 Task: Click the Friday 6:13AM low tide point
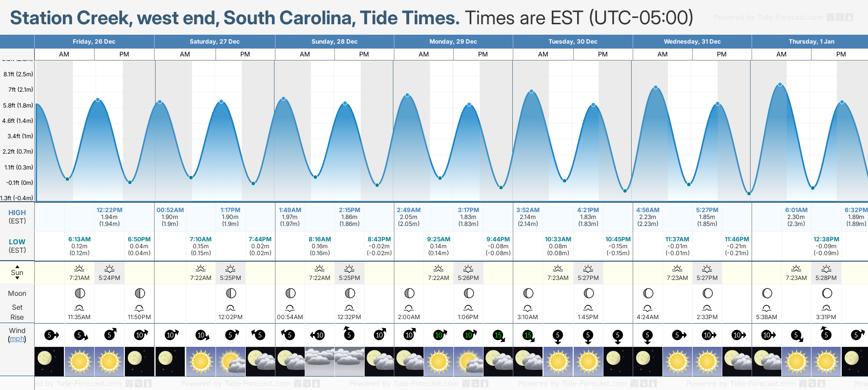pos(67,179)
